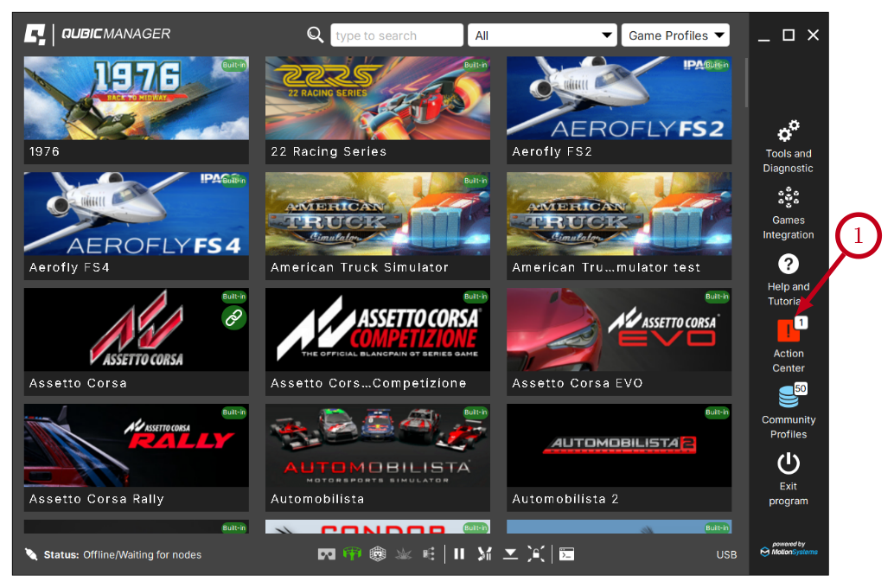Expand the All filter dropdown
The image size is (894, 588).
point(542,35)
